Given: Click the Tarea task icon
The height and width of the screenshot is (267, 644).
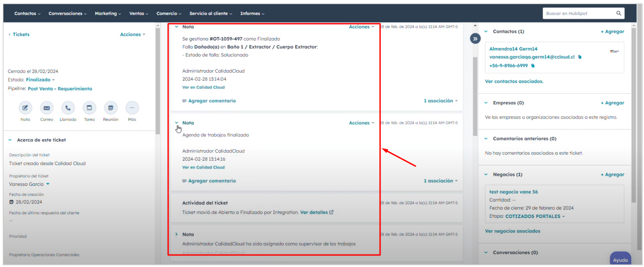Looking at the screenshot, I should [89, 108].
